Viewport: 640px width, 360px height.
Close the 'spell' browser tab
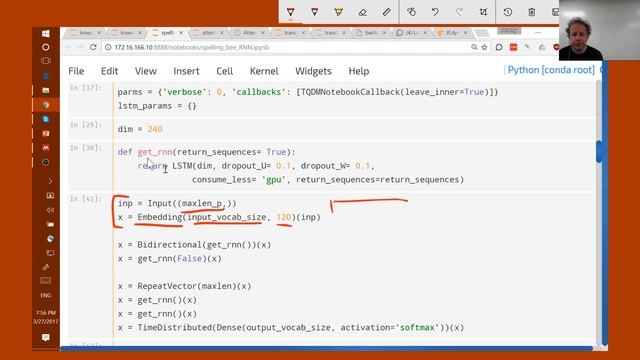pyautogui.click(x=181, y=33)
